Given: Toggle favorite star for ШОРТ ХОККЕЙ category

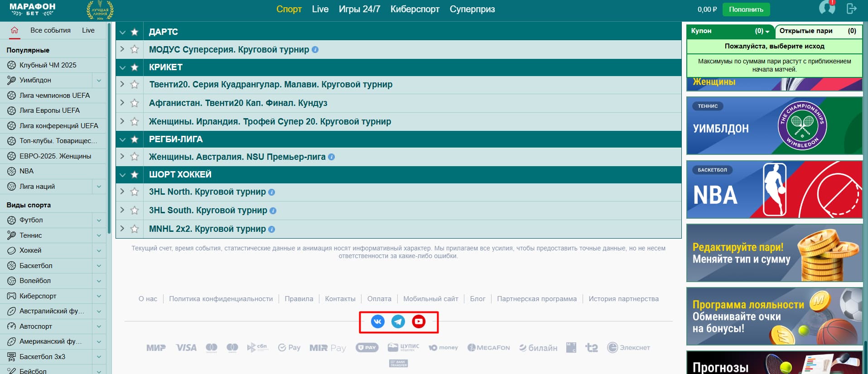Looking at the screenshot, I should 135,174.
